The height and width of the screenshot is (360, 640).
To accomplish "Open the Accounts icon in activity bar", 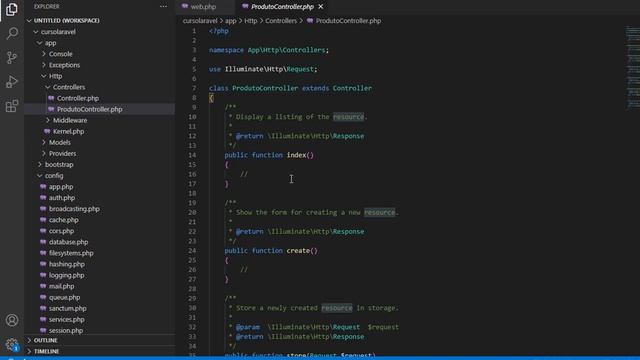I will click(12, 320).
